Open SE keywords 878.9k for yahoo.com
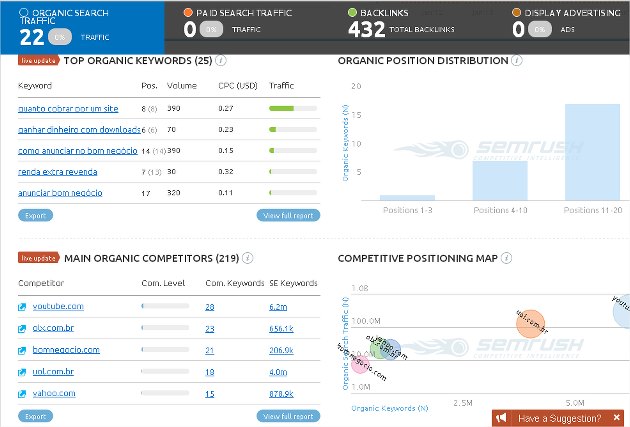 click(x=281, y=394)
